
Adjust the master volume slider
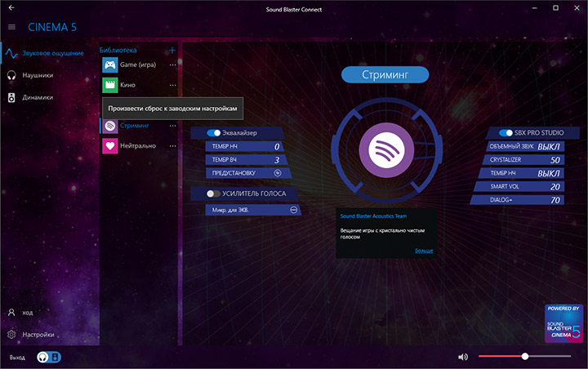[x=524, y=356]
